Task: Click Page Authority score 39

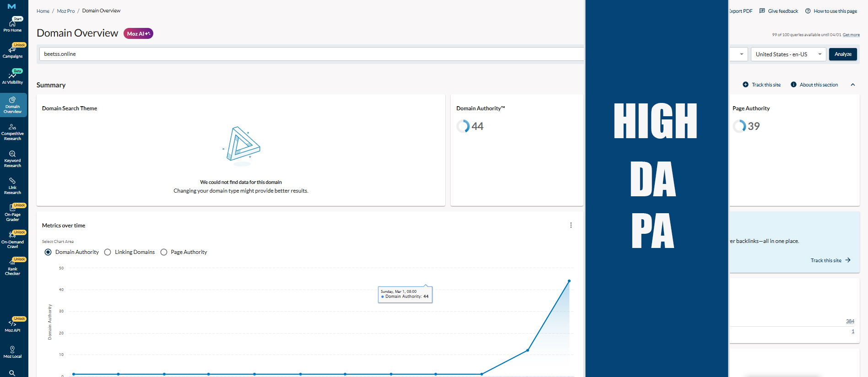Action: (x=754, y=126)
